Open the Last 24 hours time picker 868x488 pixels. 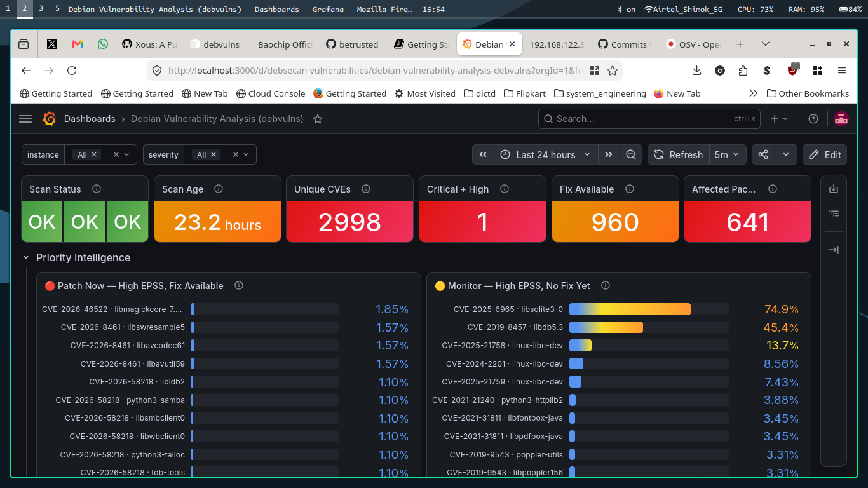click(546, 154)
